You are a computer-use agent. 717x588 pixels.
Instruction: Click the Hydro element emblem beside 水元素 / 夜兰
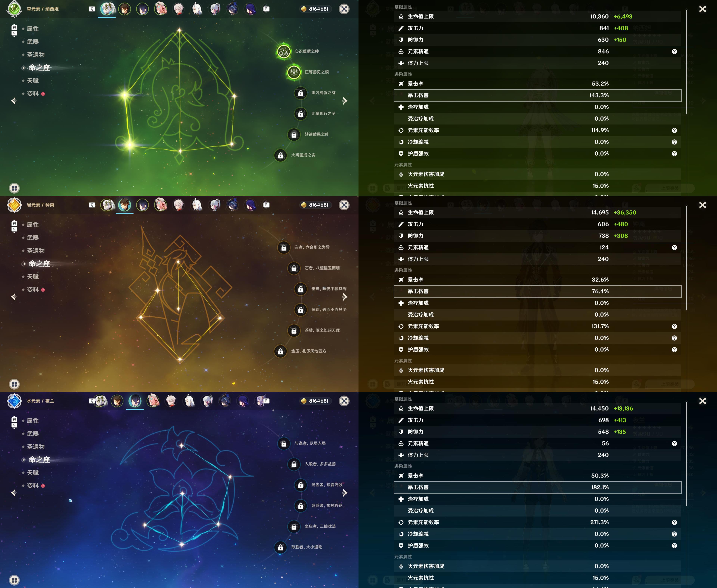tap(14, 401)
